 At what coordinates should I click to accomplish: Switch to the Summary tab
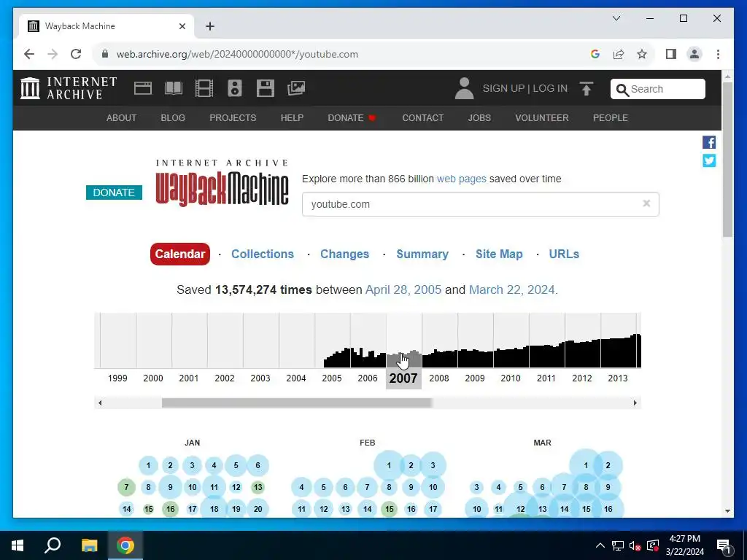point(422,254)
